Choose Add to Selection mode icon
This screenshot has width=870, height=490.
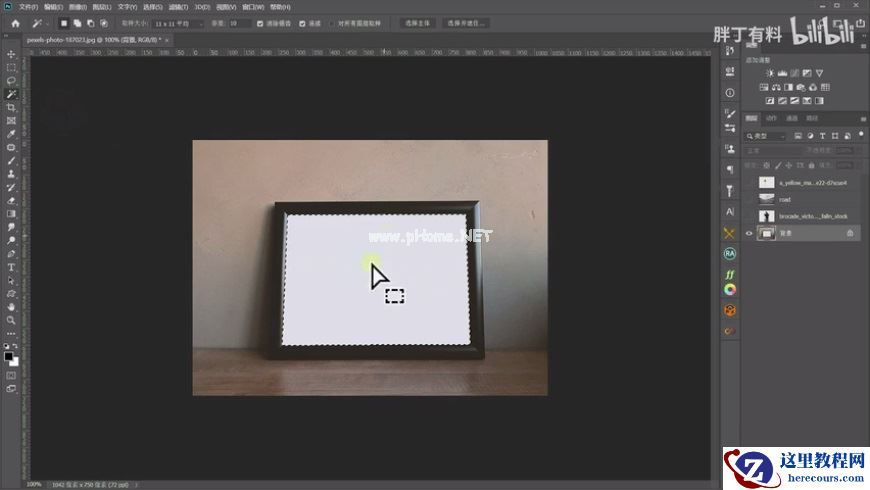click(x=77, y=23)
